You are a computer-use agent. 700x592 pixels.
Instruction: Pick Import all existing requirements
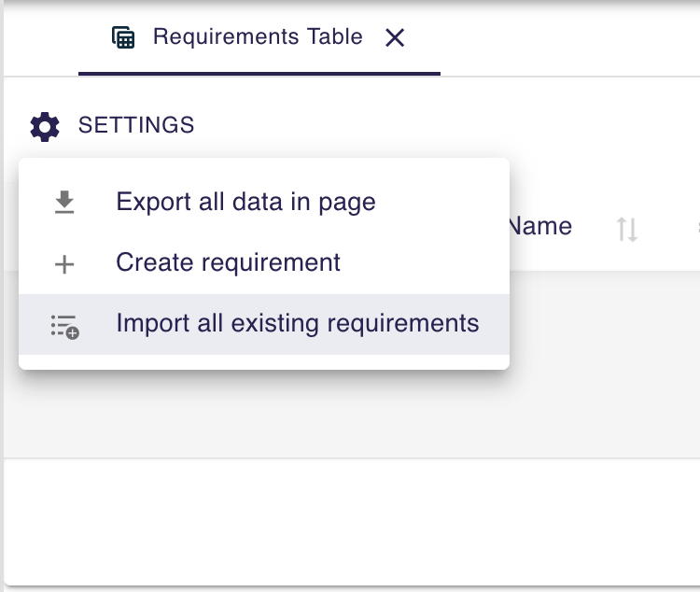(297, 324)
